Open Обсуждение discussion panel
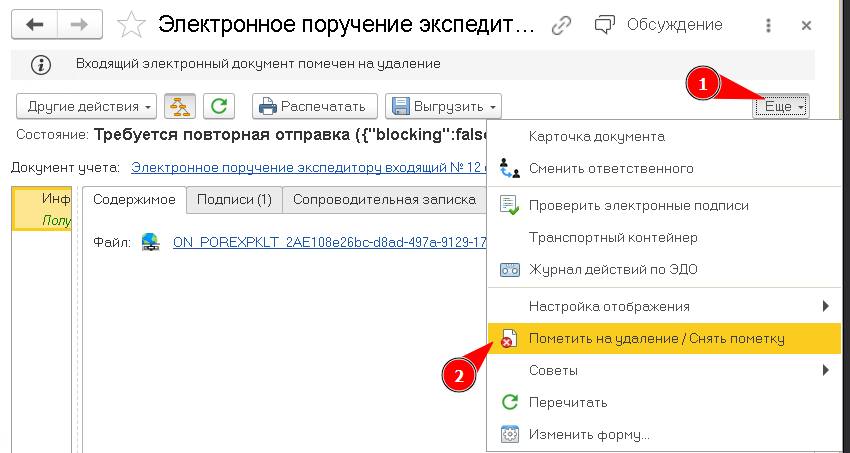This screenshot has width=850, height=453. 659,25
